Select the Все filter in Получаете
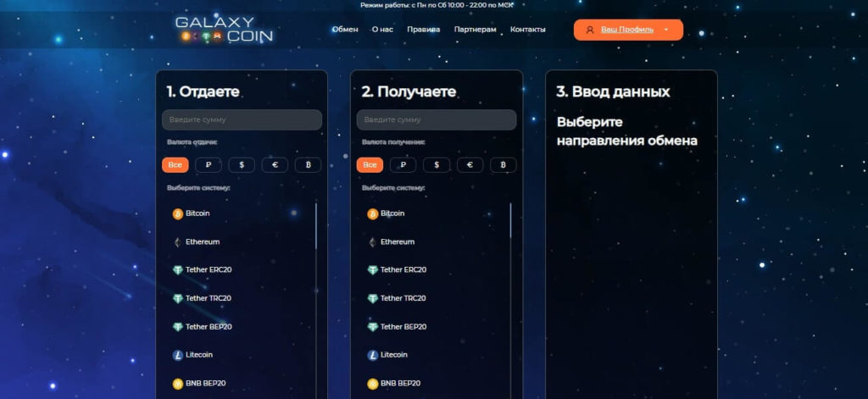868x399 pixels. click(x=370, y=165)
